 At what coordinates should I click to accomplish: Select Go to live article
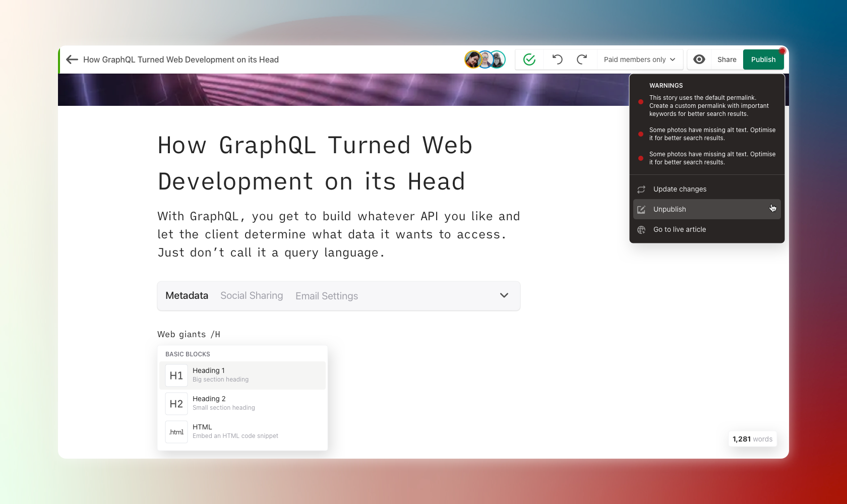[707, 229]
